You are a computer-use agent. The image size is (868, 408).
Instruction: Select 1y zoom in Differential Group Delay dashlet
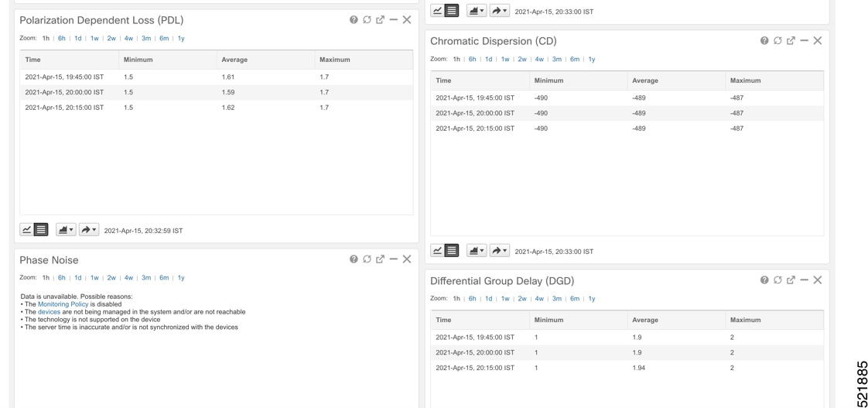tap(592, 298)
